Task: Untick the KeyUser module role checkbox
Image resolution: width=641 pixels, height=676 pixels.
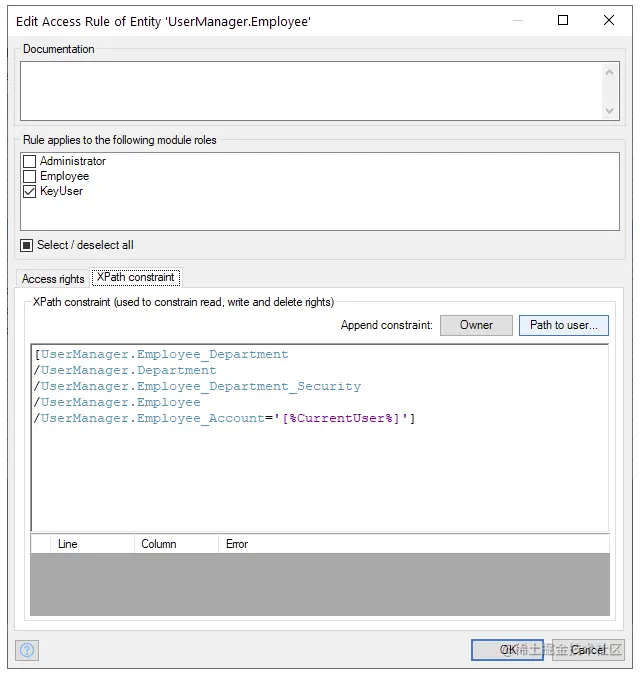Action: tap(29, 191)
